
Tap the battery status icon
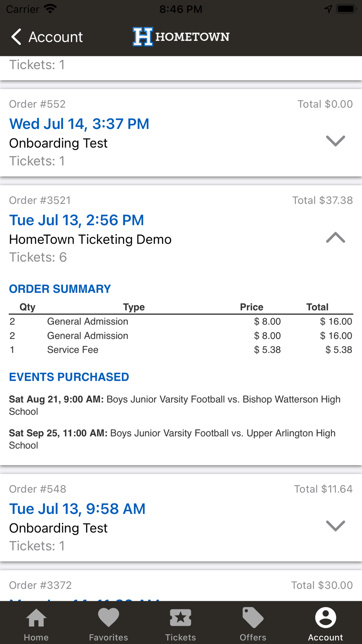click(x=347, y=9)
